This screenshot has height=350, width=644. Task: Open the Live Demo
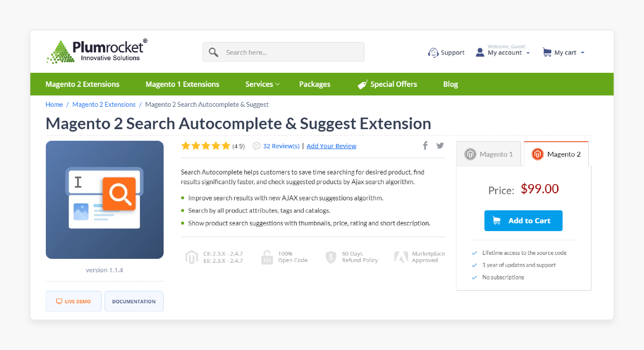click(74, 301)
